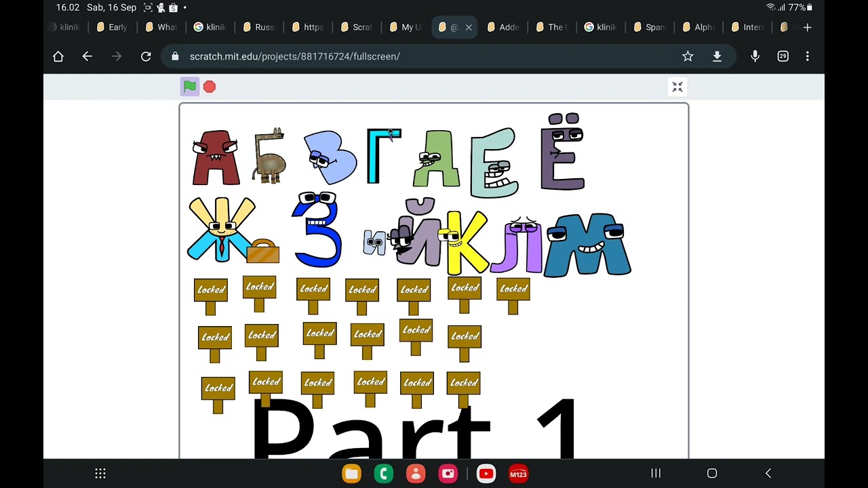The width and height of the screenshot is (868, 488).
Task: Bookmark page with star icon
Action: [x=688, y=56]
